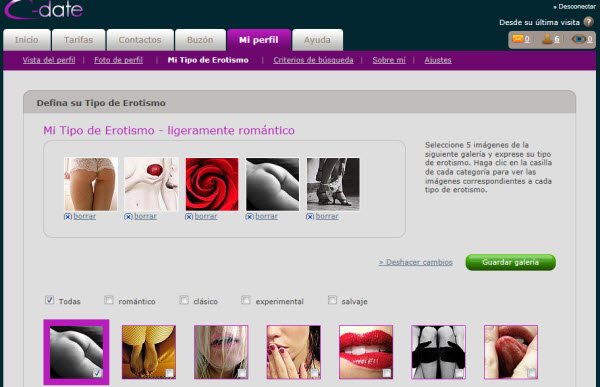Screen dimensions: 600x387
Task: Enable the romántico filter checkbox
Action: 109,300
